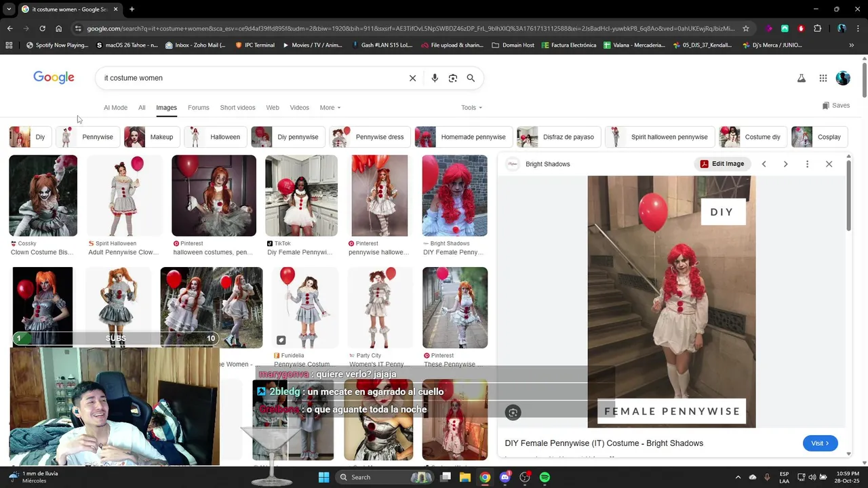868x488 pixels.
Task: Filter by Homemade pennywise chip
Action: [x=463, y=137]
